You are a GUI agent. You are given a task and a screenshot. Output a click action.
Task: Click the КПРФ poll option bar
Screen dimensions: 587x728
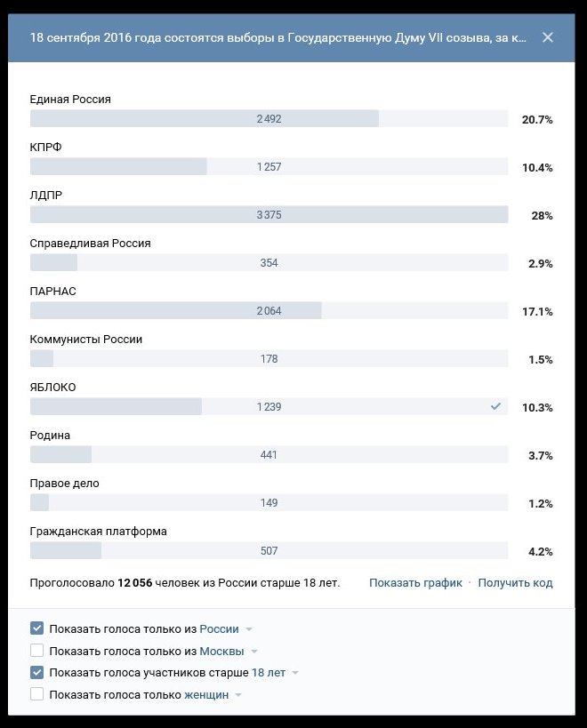tap(269, 166)
